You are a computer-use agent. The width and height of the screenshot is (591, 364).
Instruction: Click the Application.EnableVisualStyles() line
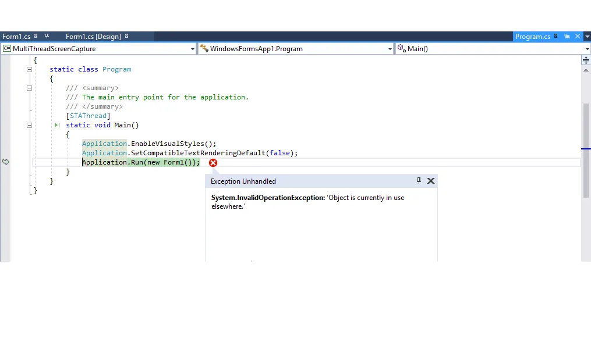click(149, 144)
